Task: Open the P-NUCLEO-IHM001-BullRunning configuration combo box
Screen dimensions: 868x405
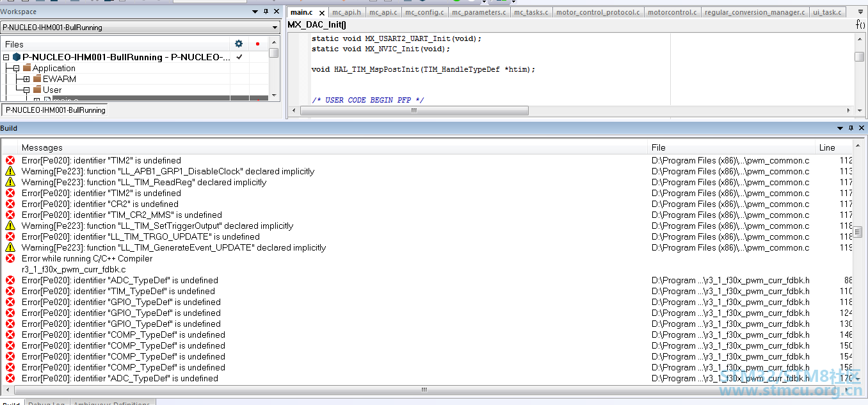Action: [x=140, y=28]
